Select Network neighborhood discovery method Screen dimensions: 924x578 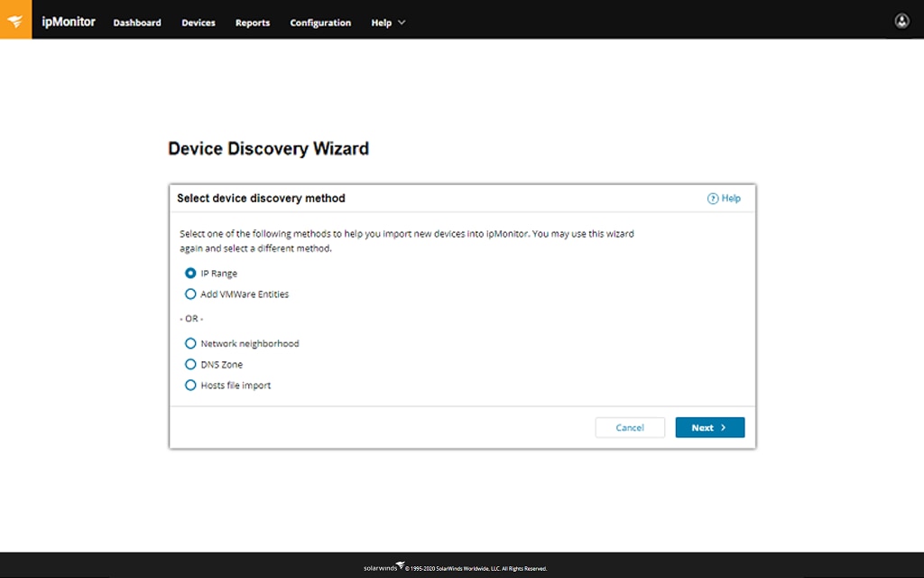pos(190,343)
